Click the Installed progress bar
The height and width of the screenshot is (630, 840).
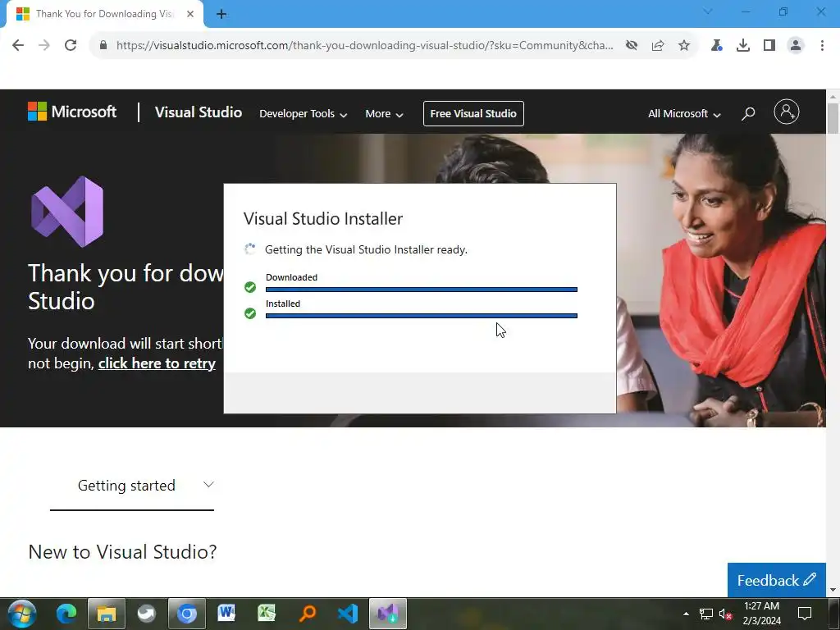pyautogui.click(x=422, y=316)
